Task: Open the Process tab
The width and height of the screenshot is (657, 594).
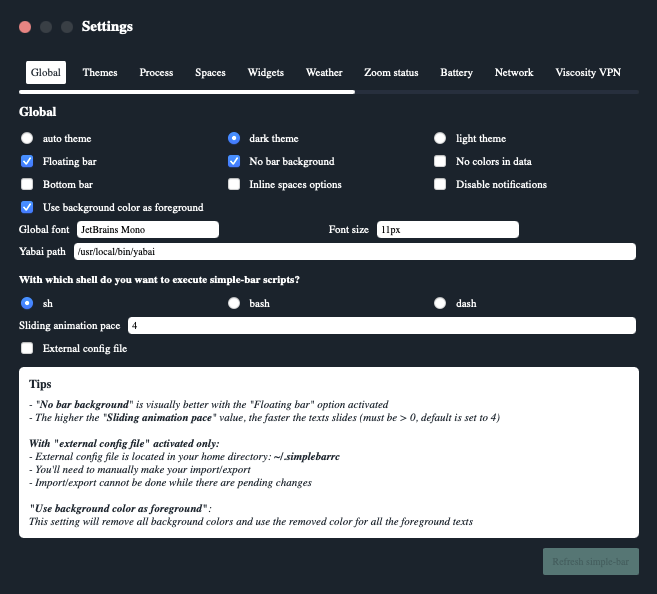Action: click(x=156, y=72)
